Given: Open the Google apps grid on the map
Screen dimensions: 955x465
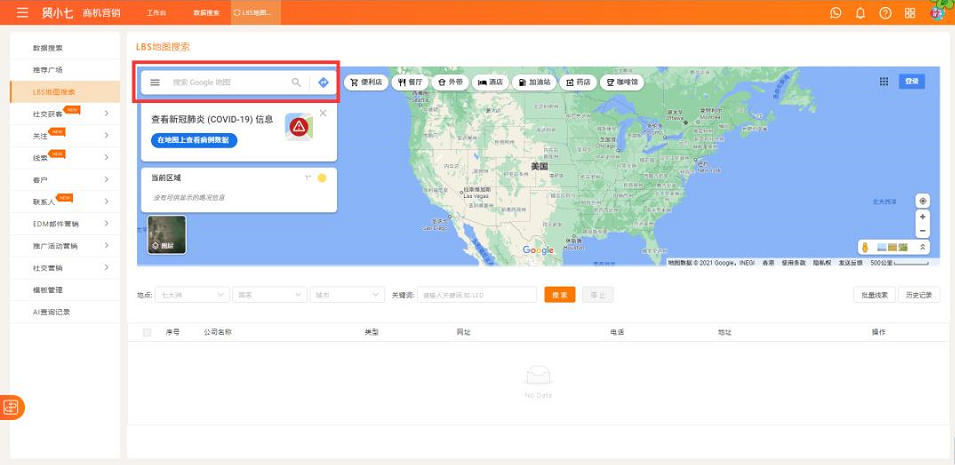Looking at the screenshot, I should click(x=884, y=82).
